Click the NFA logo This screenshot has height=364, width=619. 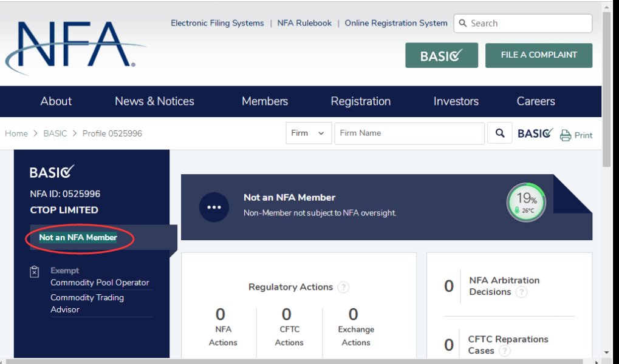coord(75,47)
